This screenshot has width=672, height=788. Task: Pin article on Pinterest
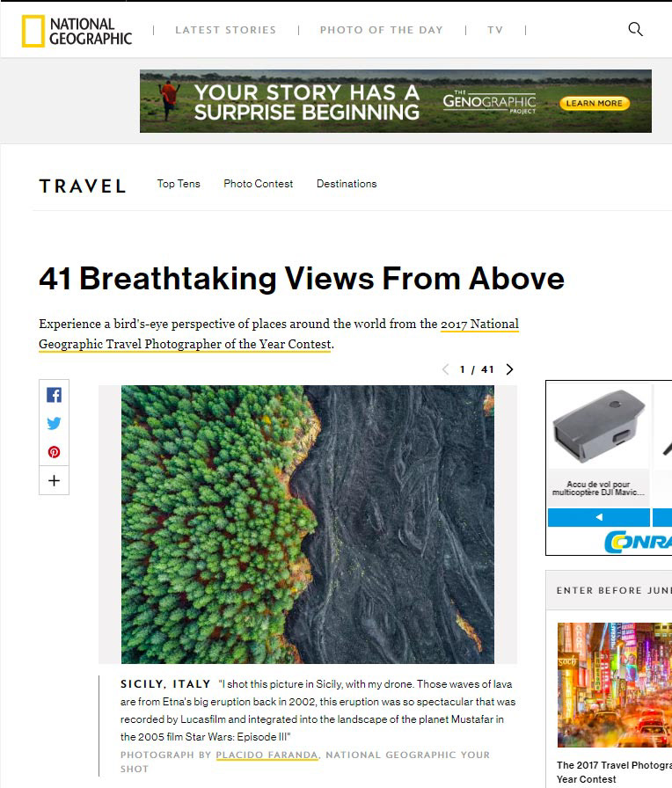point(55,452)
